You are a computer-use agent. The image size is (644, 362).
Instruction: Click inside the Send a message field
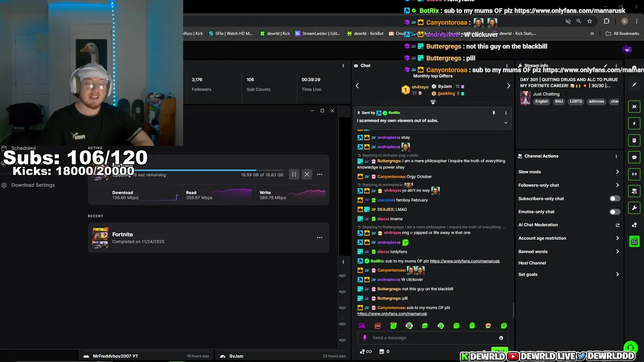point(433,338)
